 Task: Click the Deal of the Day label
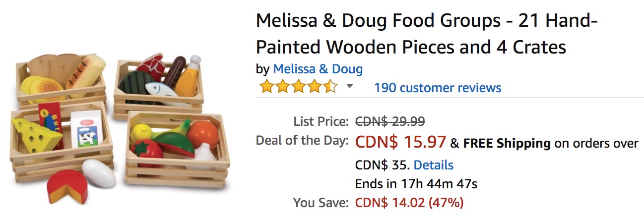[302, 141]
